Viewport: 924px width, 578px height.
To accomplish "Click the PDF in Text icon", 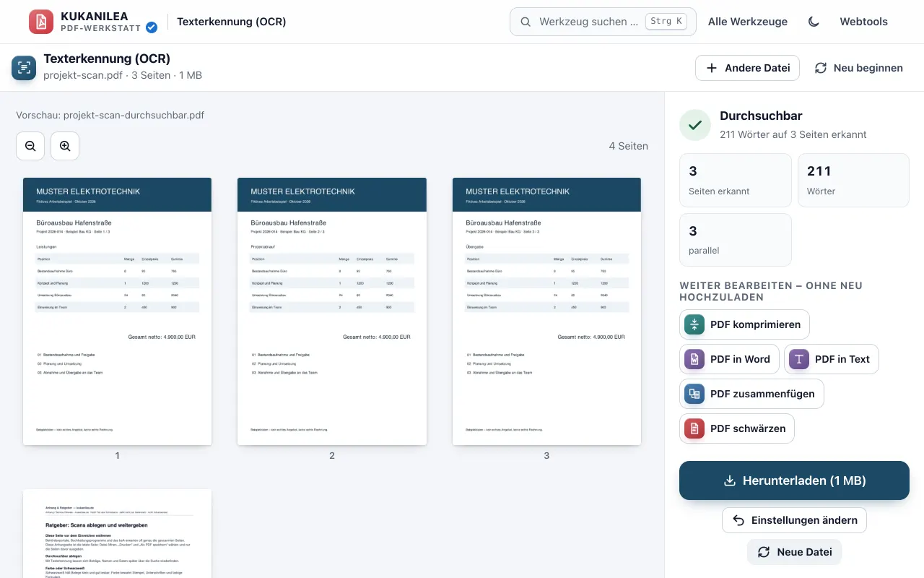I will pyautogui.click(x=799, y=359).
